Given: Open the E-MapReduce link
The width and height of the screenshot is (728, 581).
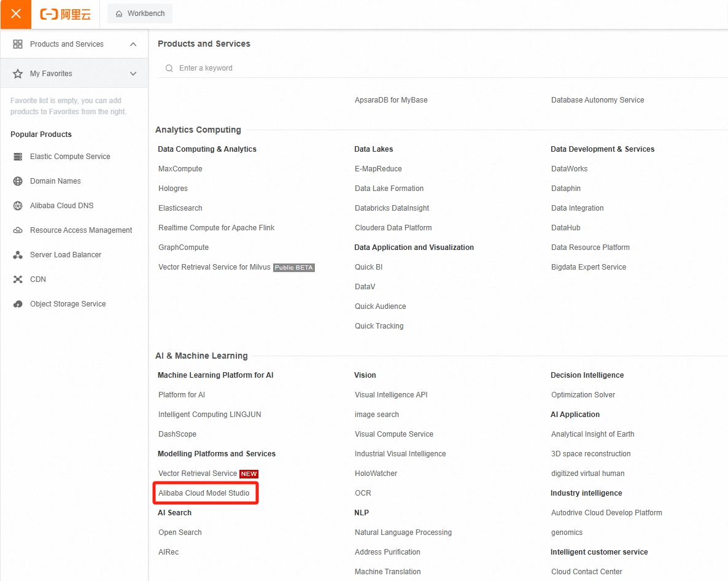Looking at the screenshot, I should [x=378, y=168].
